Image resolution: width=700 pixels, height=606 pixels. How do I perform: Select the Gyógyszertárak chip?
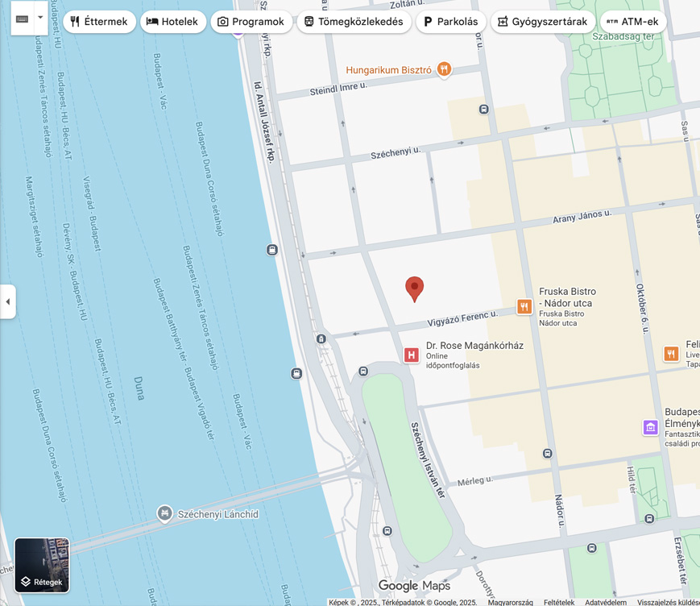542,22
